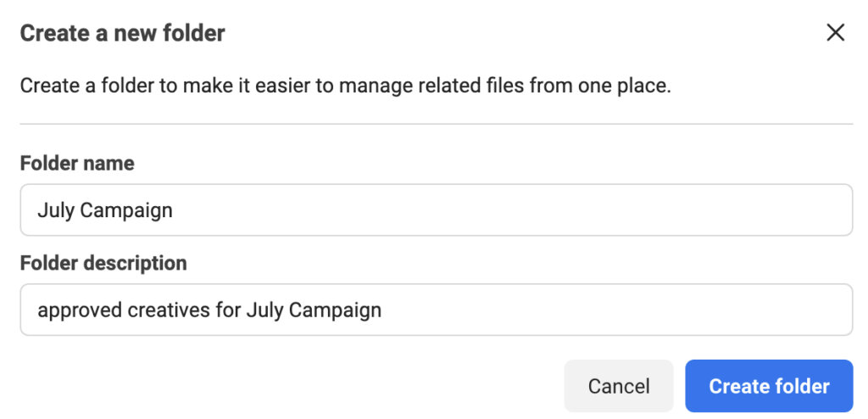Click the "Create a new folder" dialog title
868x419 pixels.
coord(123,34)
